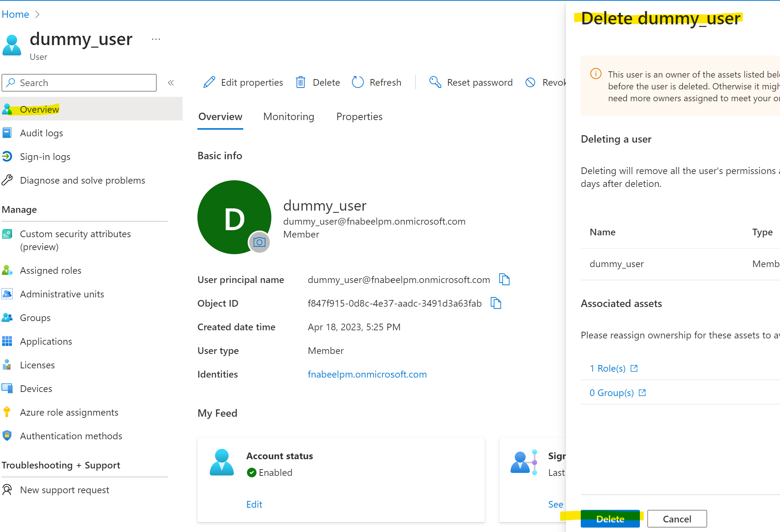Switch to the Properties tab
Screen dimensions: 780x532
359,117
